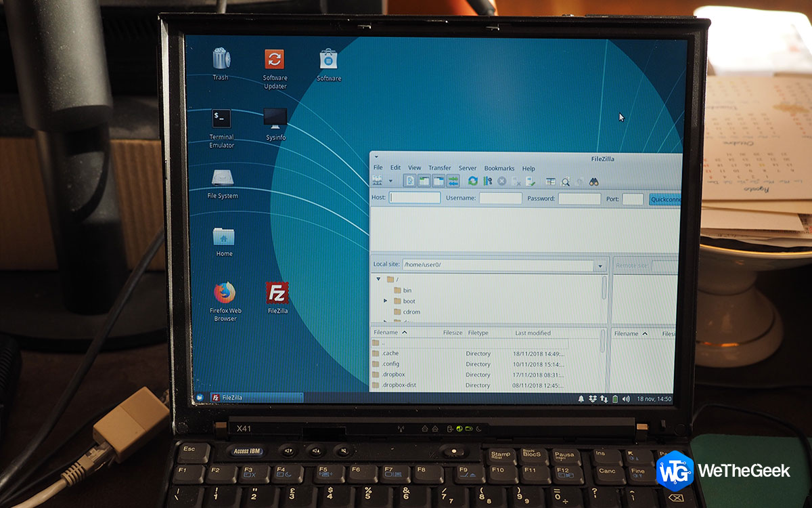This screenshot has width=812, height=508.
Task: Open Terminal Emulator desktop icon
Action: pos(221,128)
